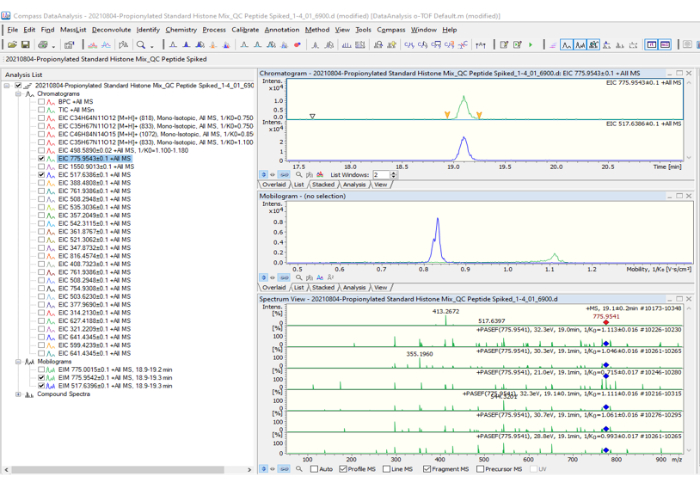Check the TIC +All MSn checkbox
Screen dimensions: 700x485
[x=42, y=110]
